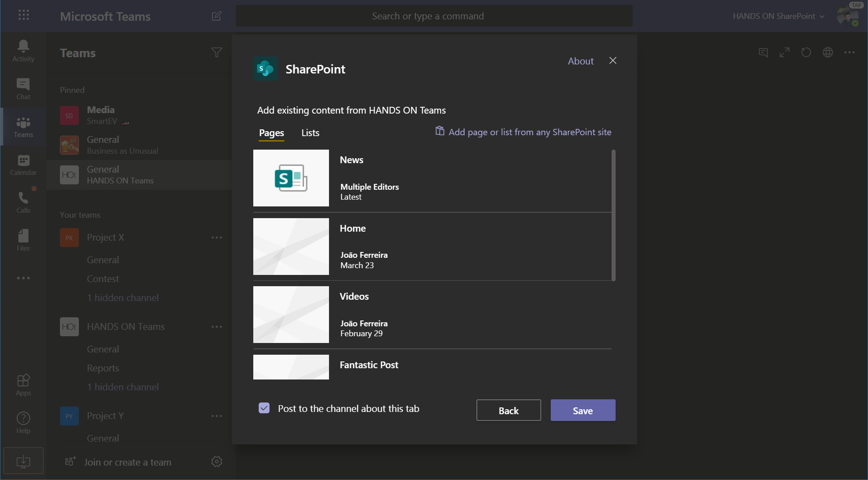
Task: Toggle Post to the channel about this tab
Action: [x=264, y=408]
